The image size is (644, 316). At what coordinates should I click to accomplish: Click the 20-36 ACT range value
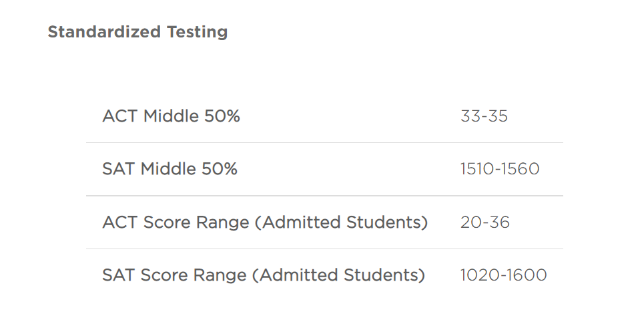(485, 222)
